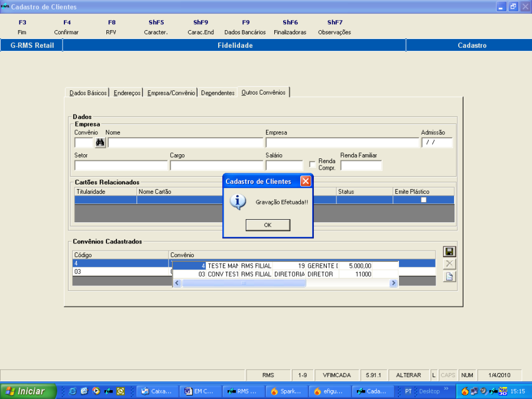Open the Spark... taskbar window
Screen dimensions: 532x399
(286, 391)
